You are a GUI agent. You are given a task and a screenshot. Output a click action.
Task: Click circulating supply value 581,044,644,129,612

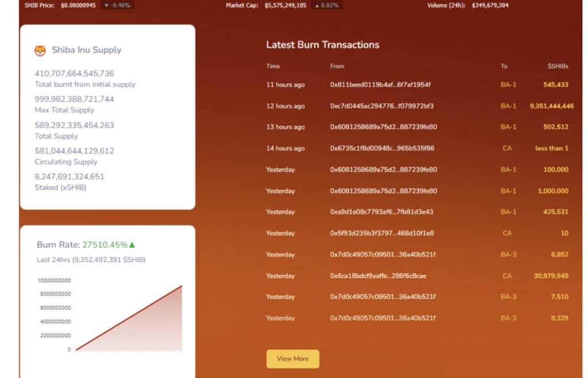pyautogui.click(x=74, y=151)
